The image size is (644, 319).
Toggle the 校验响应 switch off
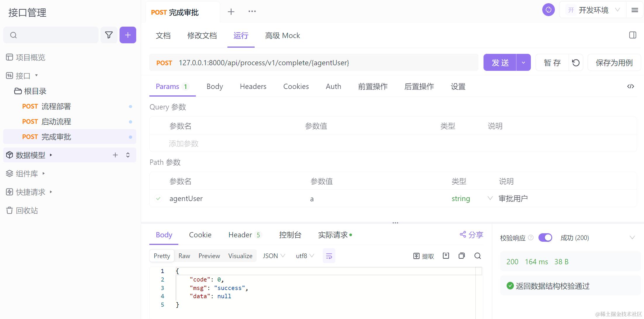pos(545,238)
